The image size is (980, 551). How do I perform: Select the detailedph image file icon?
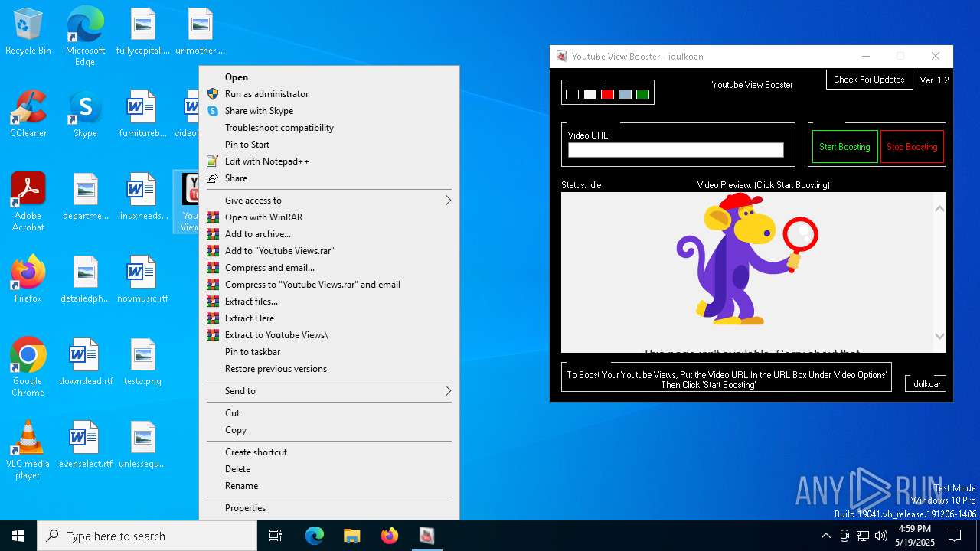(x=85, y=279)
